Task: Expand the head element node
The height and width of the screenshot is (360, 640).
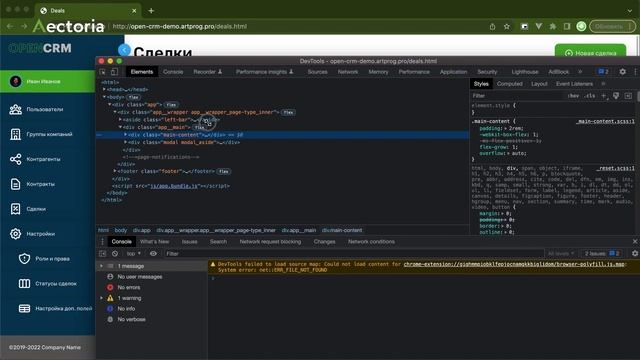Action: point(104,89)
